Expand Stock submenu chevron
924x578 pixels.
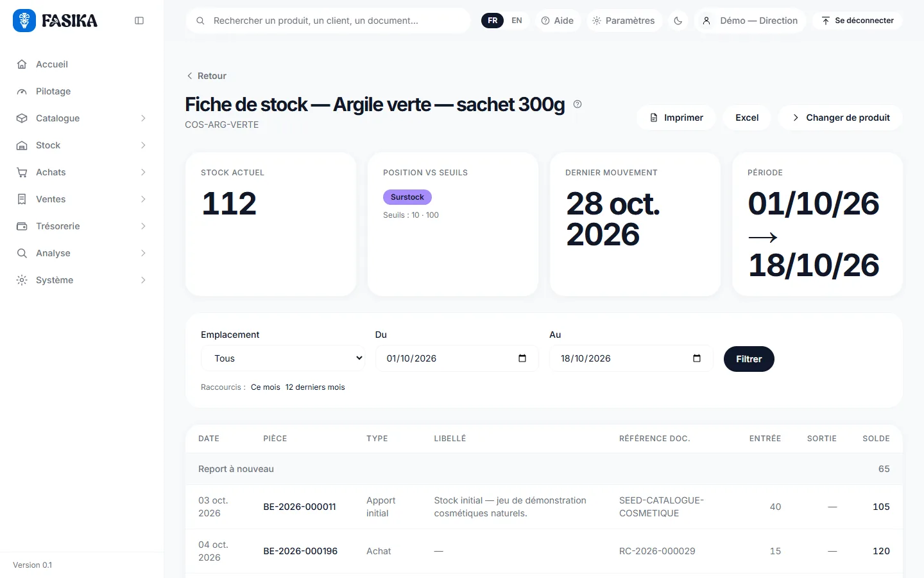click(x=143, y=145)
